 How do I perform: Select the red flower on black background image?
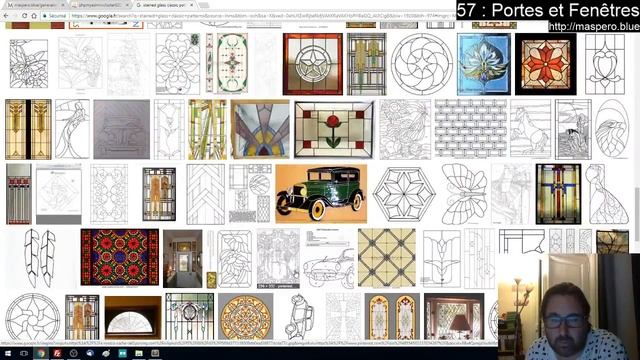[546, 64]
